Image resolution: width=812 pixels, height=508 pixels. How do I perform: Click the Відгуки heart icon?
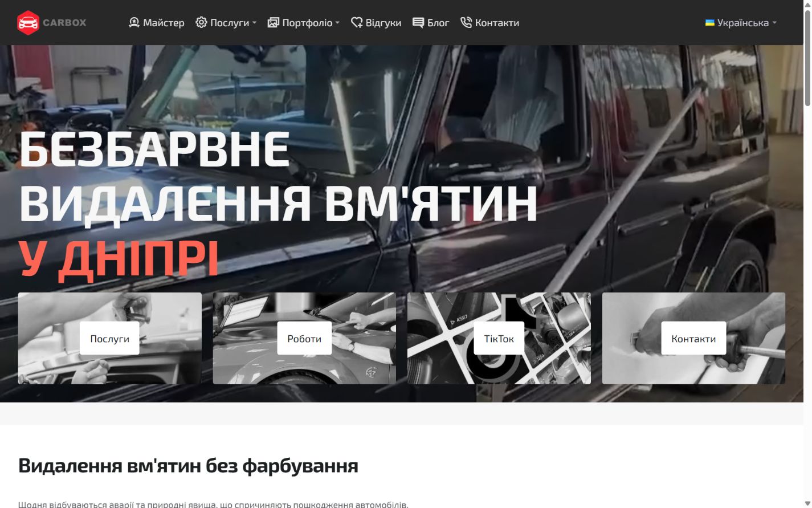tap(357, 23)
